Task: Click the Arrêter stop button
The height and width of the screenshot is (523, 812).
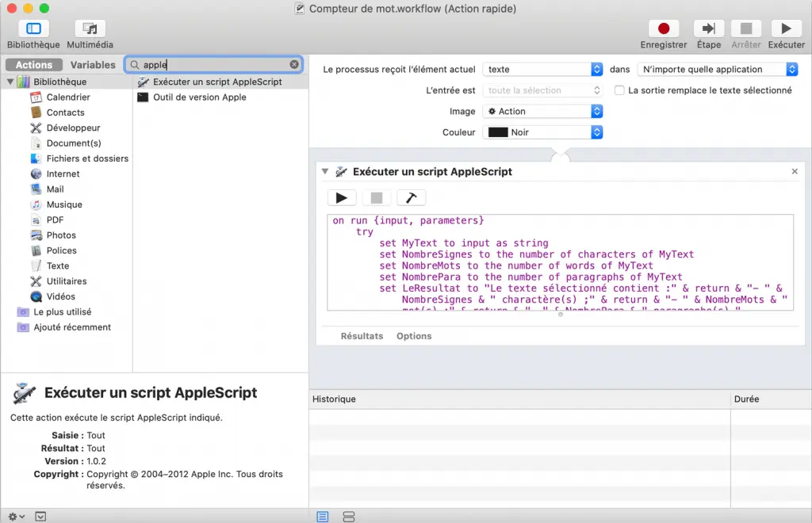Action: (746, 29)
